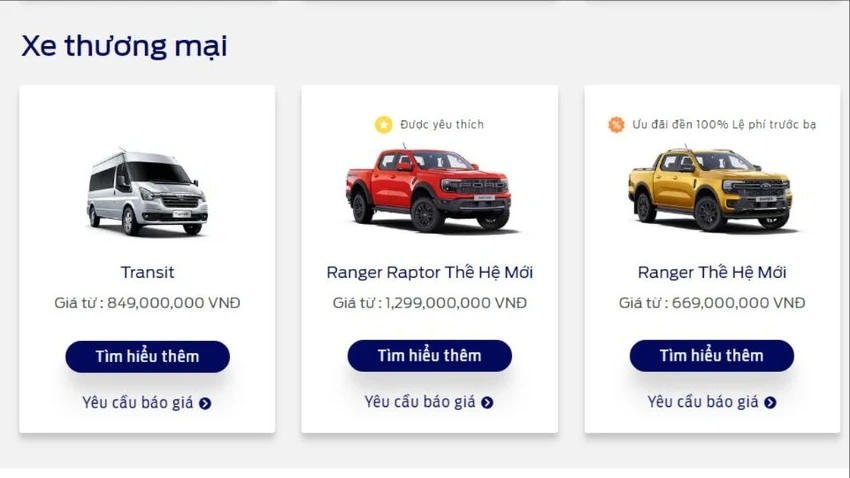
Task: Click Ưu đãi đến 100% Lệ phí trước bạ
Action: (x=724, y=125)
